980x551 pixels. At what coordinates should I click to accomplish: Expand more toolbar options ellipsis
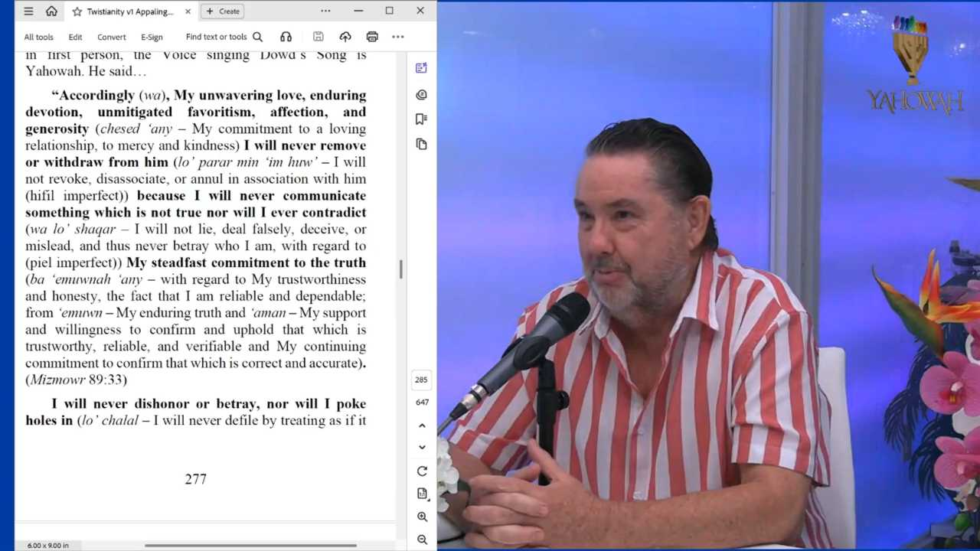[397, 37]
